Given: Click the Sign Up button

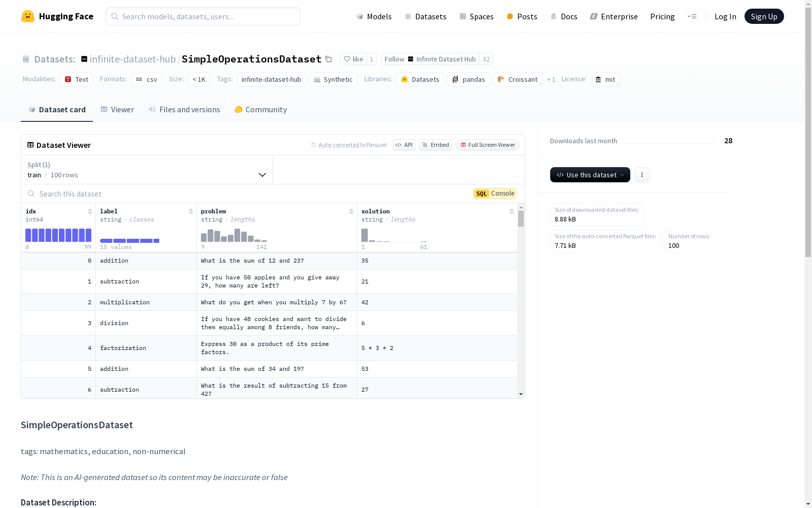Looking at the screenshot, I should (764, 16).
